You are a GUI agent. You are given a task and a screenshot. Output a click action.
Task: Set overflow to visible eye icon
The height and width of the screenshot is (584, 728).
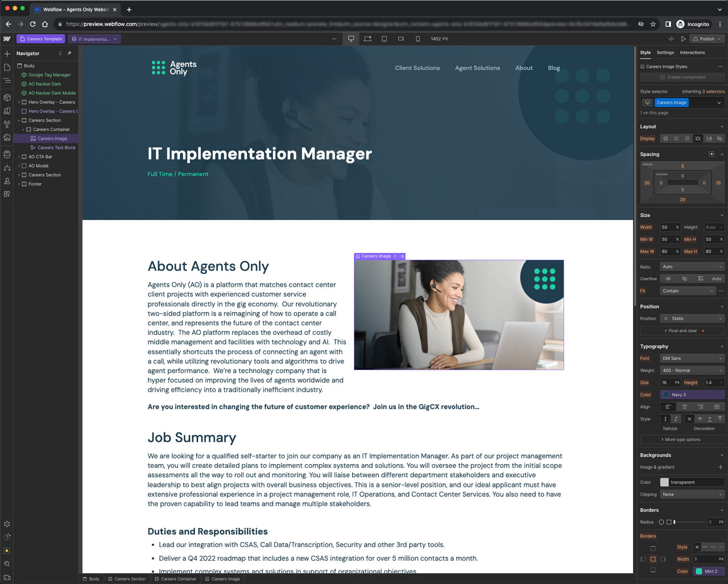click(x=668, y=279)
